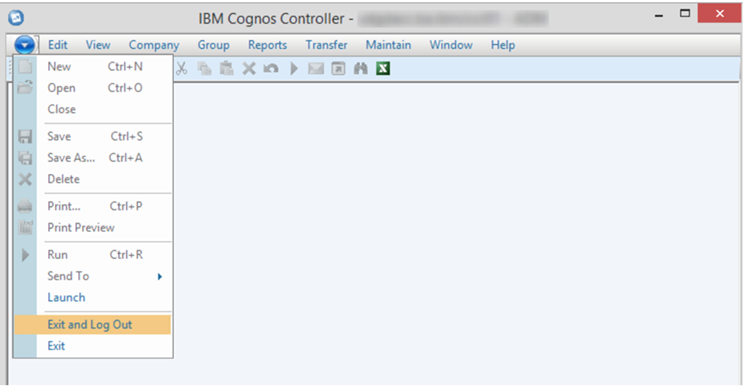Open the Company menu
Viewport: 745px width, 389px height.
point(154,45)
